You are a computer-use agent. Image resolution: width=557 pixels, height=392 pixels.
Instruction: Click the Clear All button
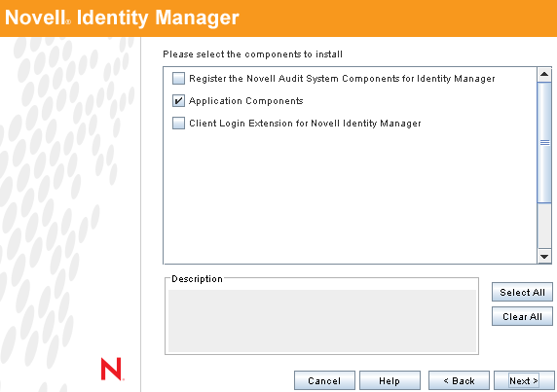[522, 316]
